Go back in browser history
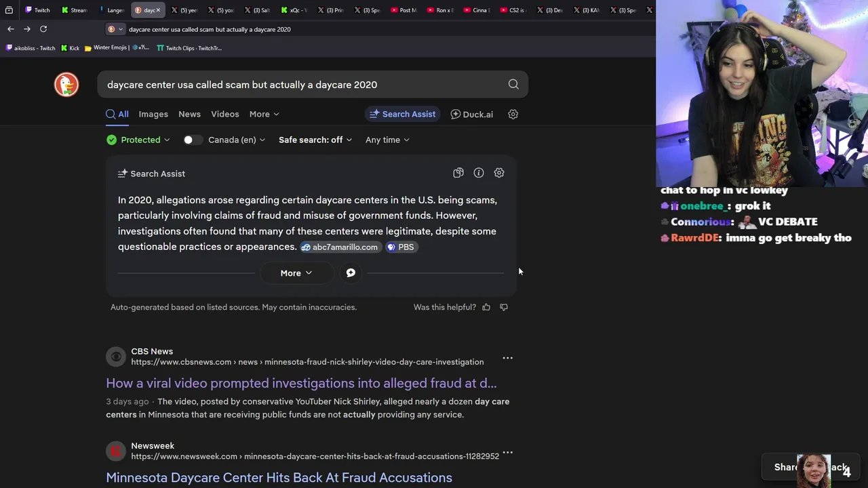 11,28
